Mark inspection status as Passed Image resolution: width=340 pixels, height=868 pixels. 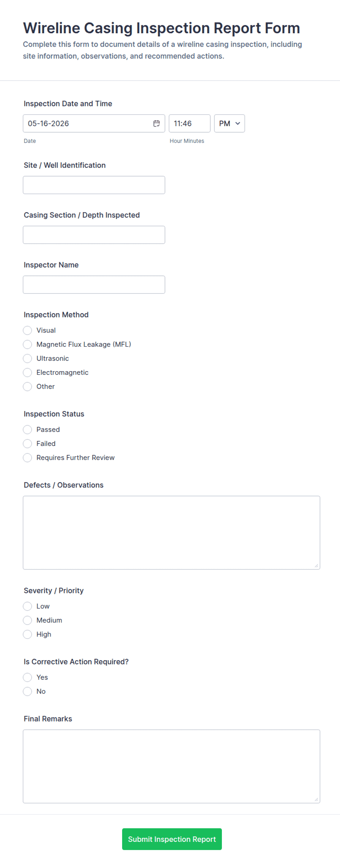click(27, 430)
